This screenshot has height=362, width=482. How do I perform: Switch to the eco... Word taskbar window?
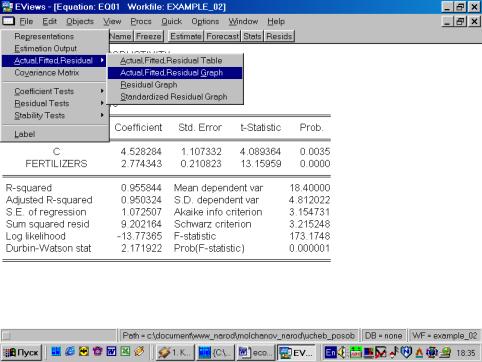coord(255,352)
